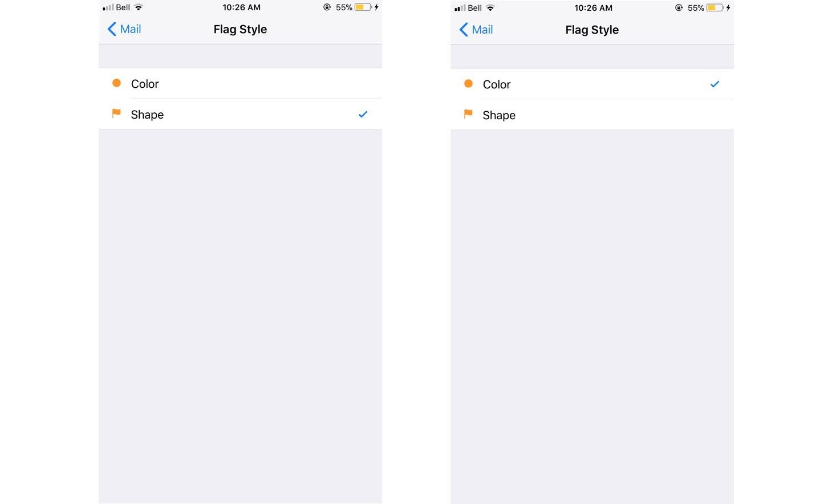Tap the orange dot icon in right screen
The height and width of the screenshot is (504, 832).
468,84
